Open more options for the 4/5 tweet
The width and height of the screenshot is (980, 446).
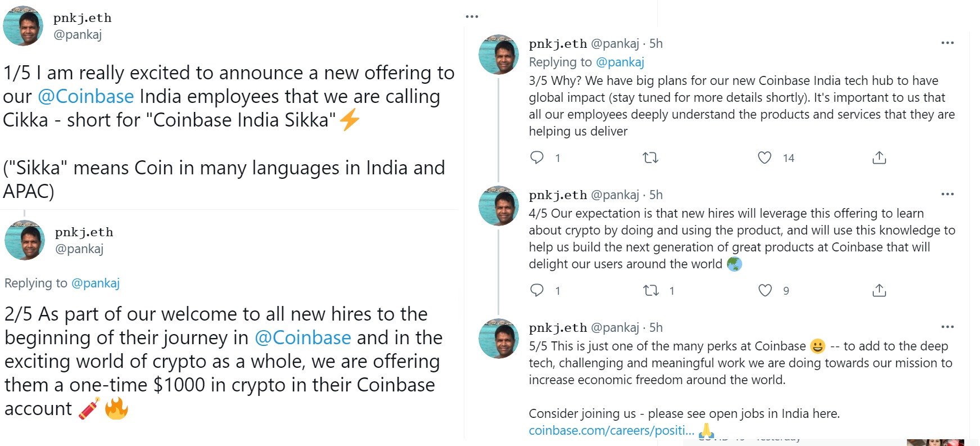coord(947,195)
